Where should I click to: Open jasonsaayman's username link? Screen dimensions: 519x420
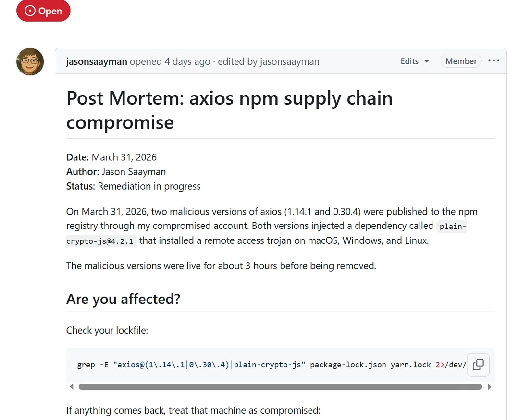96,61
